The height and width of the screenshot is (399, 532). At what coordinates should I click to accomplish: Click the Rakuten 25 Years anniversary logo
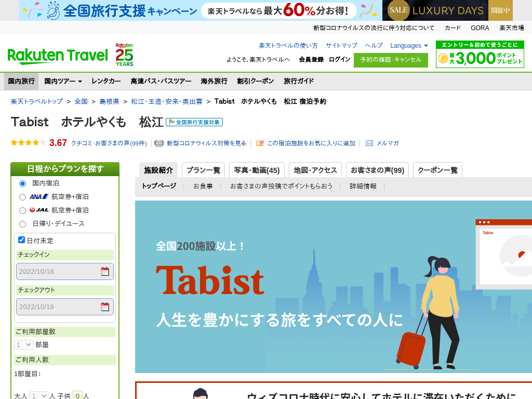tap(125, 55)
